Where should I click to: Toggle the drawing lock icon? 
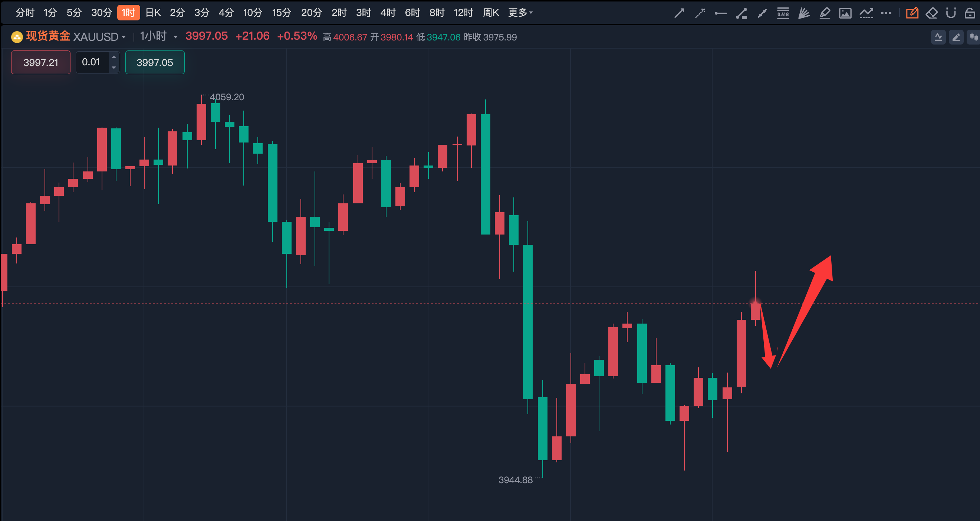[x=970, y=13]
